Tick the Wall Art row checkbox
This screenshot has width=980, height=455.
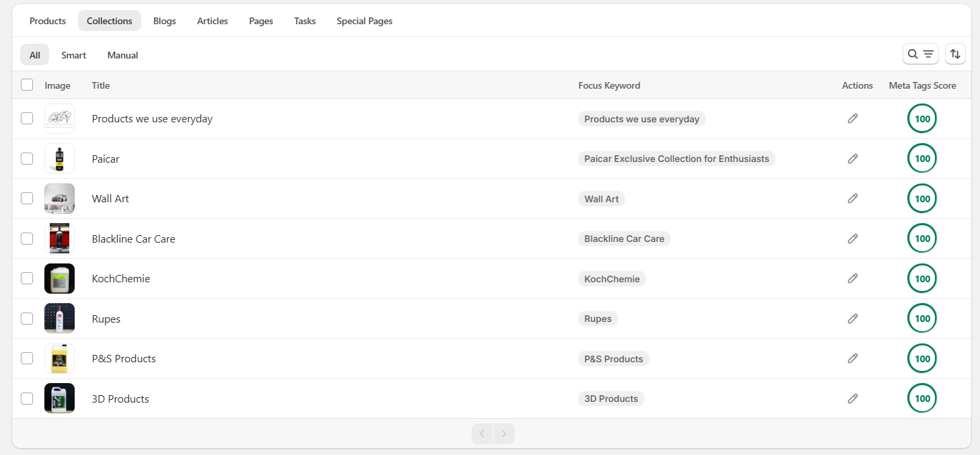27,198
